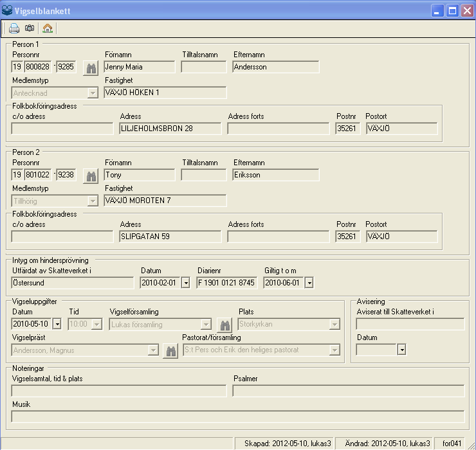Click Person 2 Adress forts field
Screen dimensions: 476x450
pos(279,237)
